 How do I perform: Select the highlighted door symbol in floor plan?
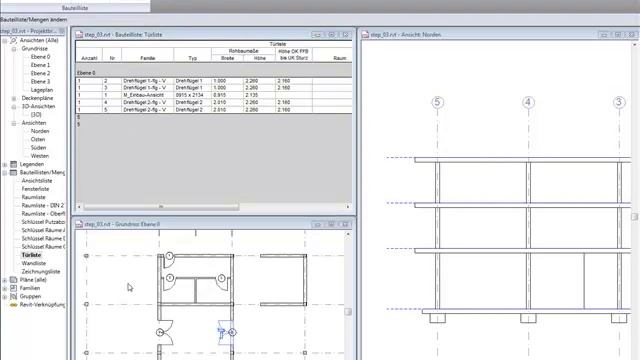coord(226,333)
